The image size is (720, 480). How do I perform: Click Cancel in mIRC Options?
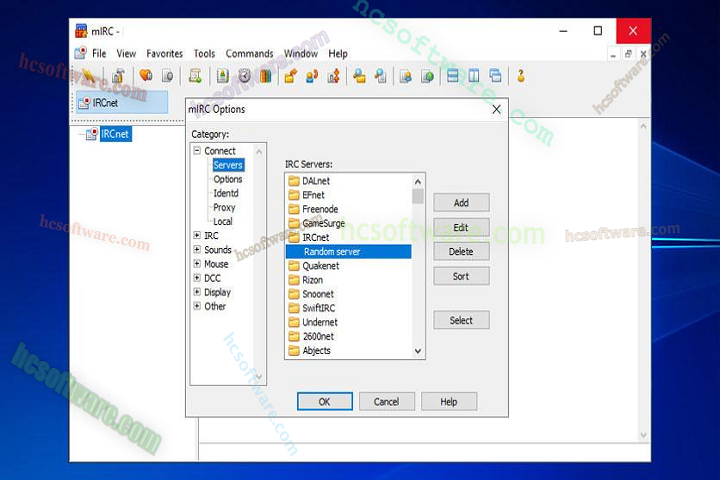387,401
